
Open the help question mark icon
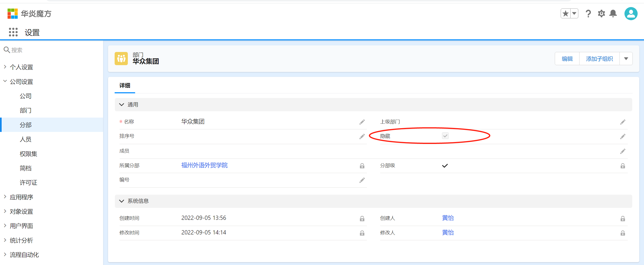pyautogui.click(x=588, y=13)
